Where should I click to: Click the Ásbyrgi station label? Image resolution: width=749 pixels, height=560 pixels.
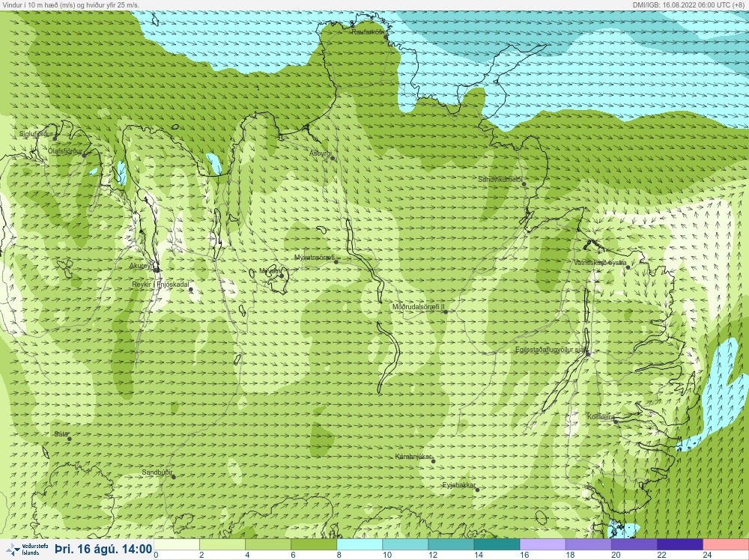click(x=320, y=153)
